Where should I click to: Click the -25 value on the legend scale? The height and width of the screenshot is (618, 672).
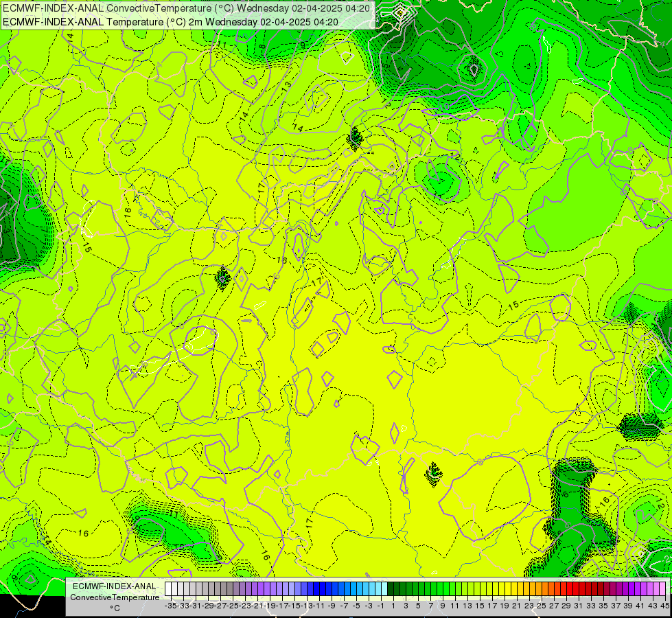point(233,606)
